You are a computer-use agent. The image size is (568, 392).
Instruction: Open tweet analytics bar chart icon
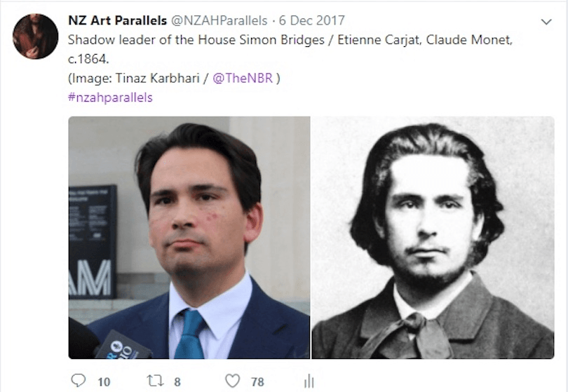[x=309, y=381]
